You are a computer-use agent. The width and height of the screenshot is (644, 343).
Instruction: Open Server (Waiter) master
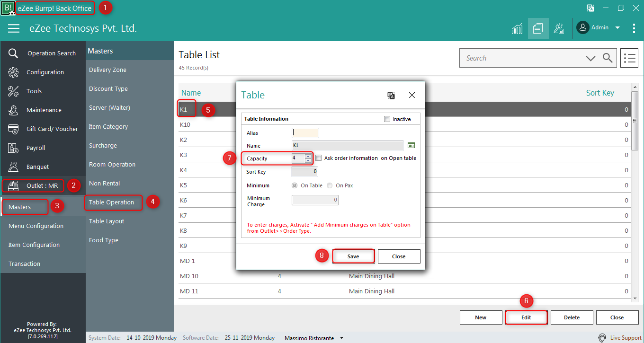tap(130, 107)
